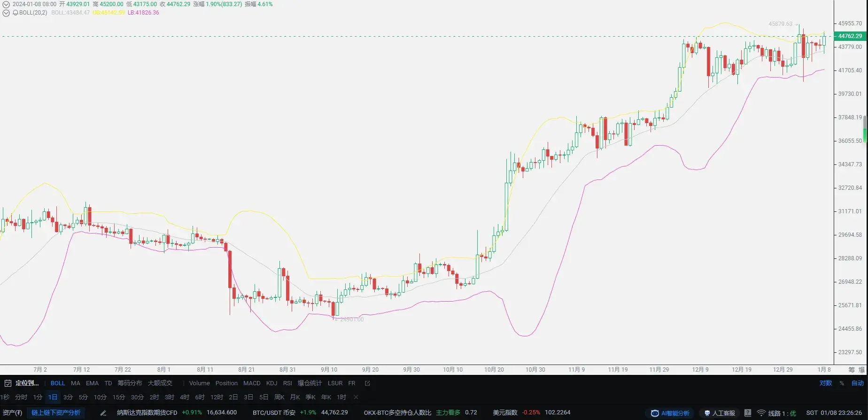Image resolution: width=868 pixels, height=420 pixels.
Task: Collapse the OHLC info row chevron
Action: tap(6, 4)
